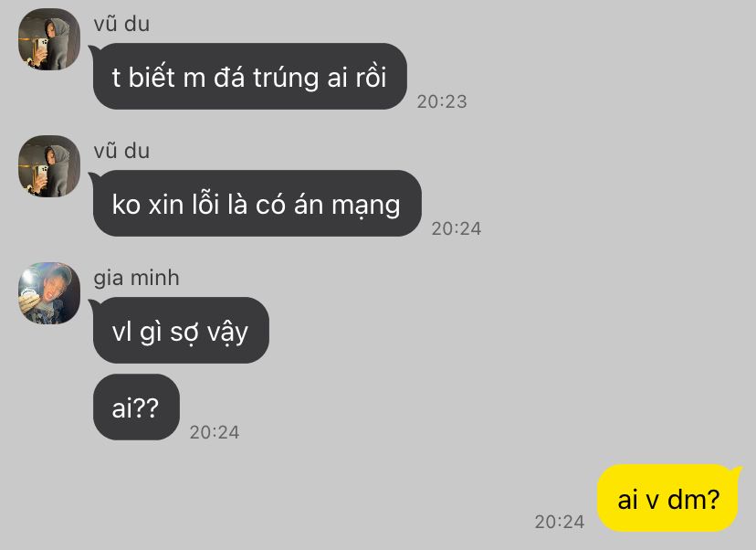Tap the yellow "ai v dm?" bubble

pyautogui.click(x=667, y=498)
